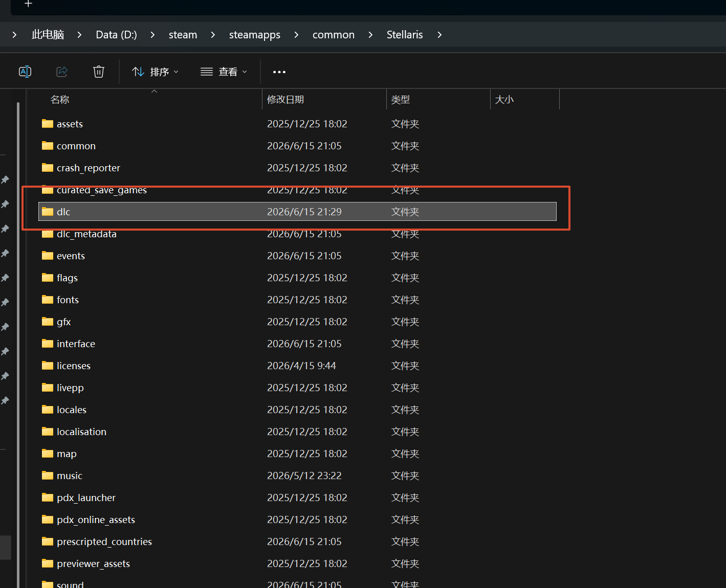Navigate to steam breadcrumb
Image resolution: width=726 pixels, height=588 pixels.
pos(183,35)
